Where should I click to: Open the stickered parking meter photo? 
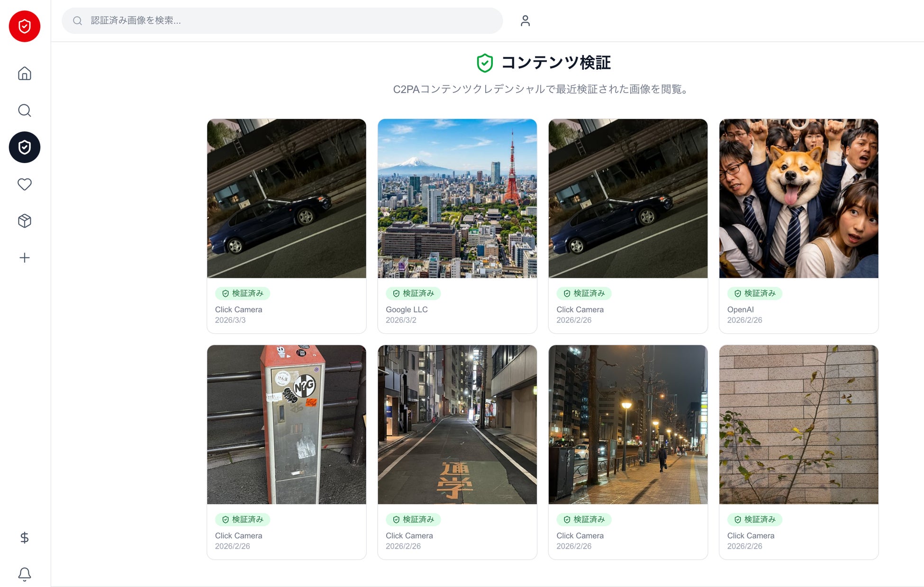tap(287, 424)
